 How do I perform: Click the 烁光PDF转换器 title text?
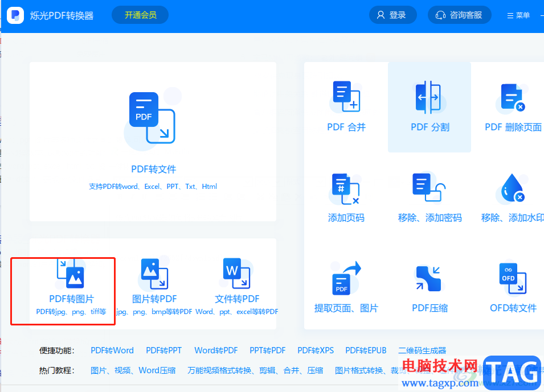point(62,15)
